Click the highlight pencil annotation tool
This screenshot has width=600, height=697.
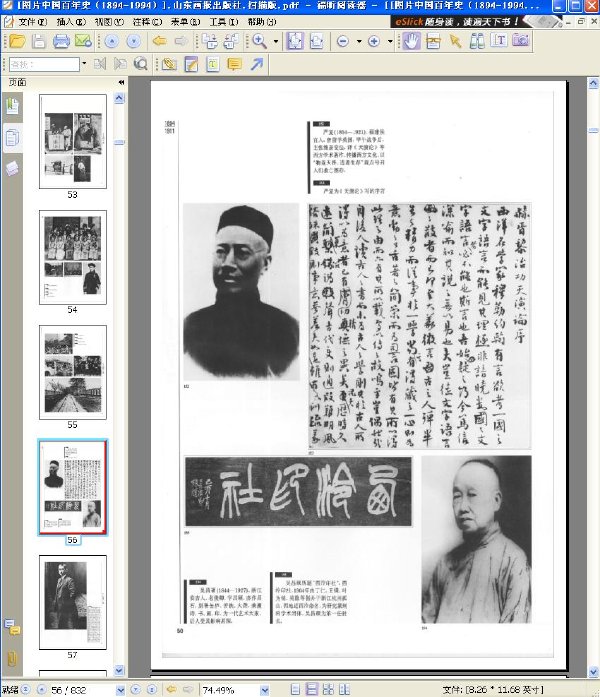191,64
